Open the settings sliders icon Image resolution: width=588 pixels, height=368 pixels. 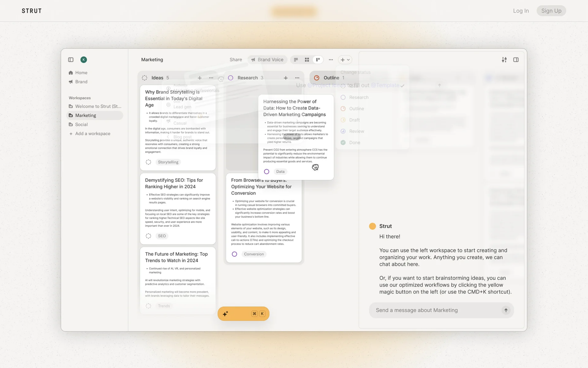tap(504, 60)
